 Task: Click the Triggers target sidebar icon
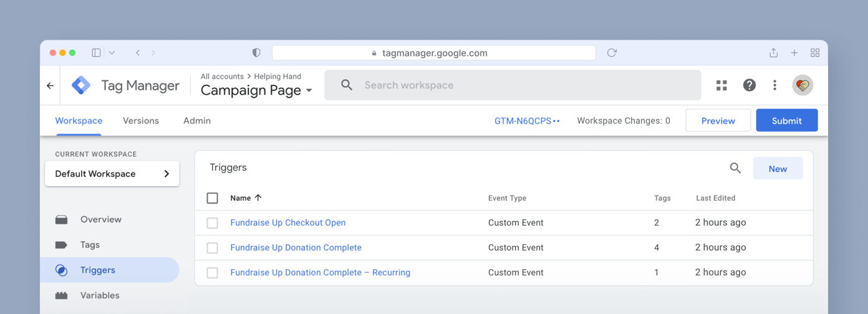(61, 270)
